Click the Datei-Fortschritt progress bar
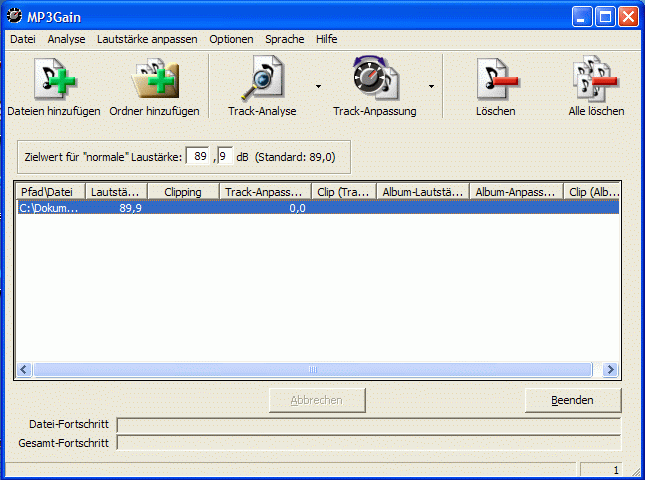Screen dimensions: 645x480 coord(369,424)
